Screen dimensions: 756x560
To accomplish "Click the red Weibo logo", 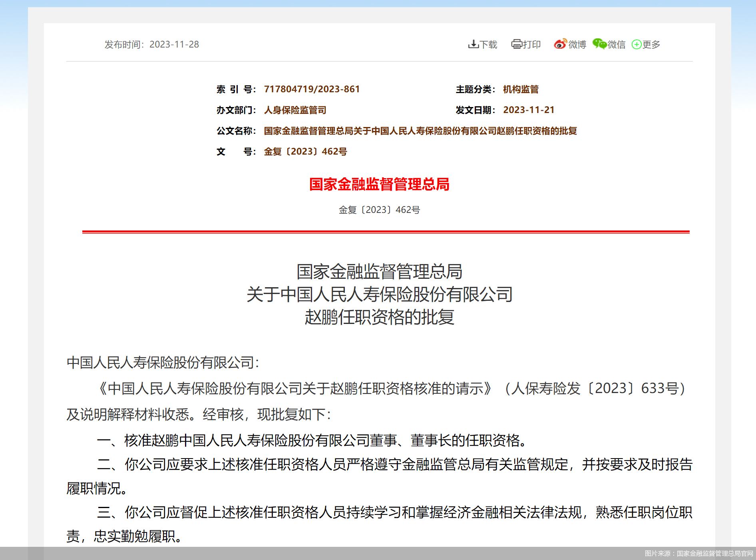I will pyautogui.click(x=560, y=44).
